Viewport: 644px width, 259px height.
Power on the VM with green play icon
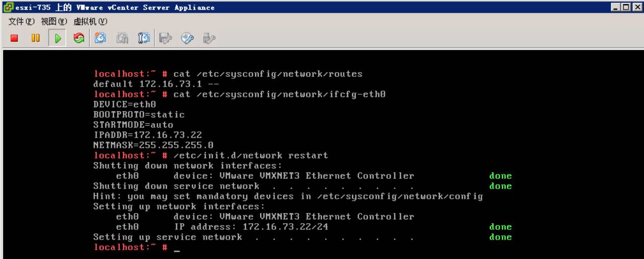tap(58, 38)
